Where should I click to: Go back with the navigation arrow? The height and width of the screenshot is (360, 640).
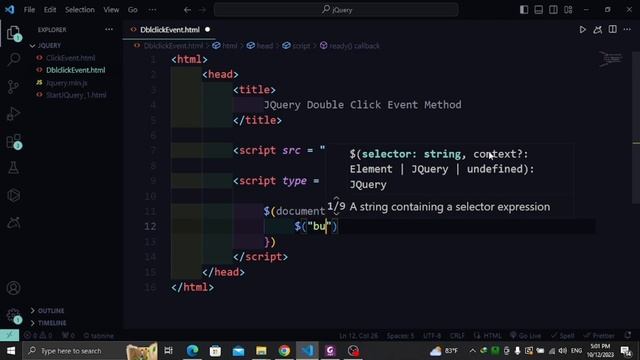[187, 10]
